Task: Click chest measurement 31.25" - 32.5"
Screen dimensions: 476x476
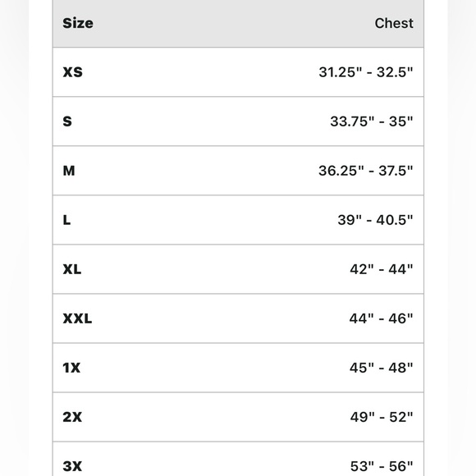Action: (366, 72)
